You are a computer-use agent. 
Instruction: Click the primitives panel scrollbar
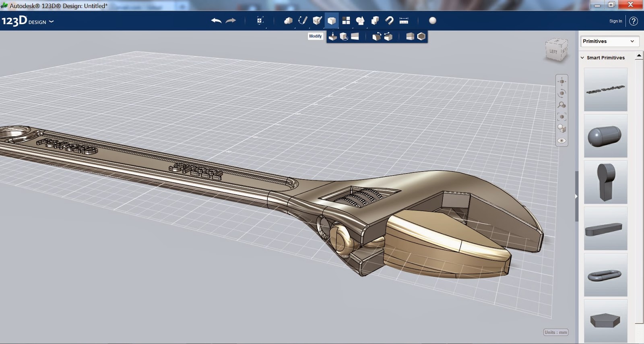coord(639,191)
